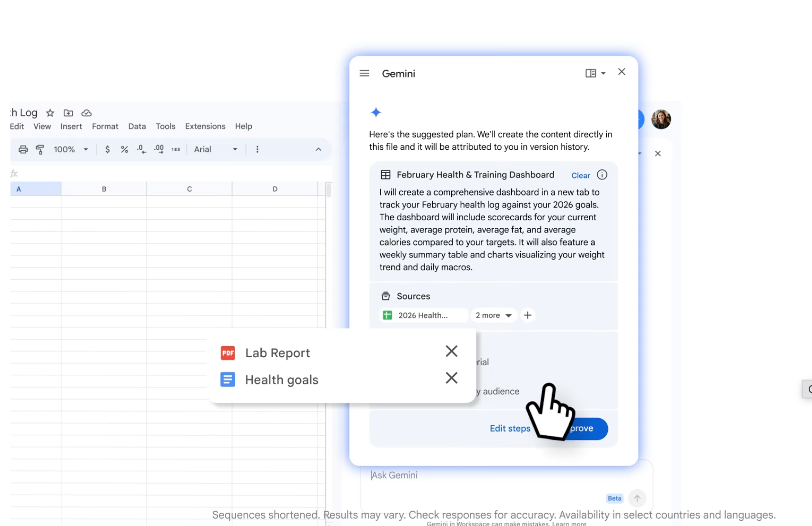This screenshot has width=812, height=526.
Task: Star the spreadsheet
Action: pos(50,113)
